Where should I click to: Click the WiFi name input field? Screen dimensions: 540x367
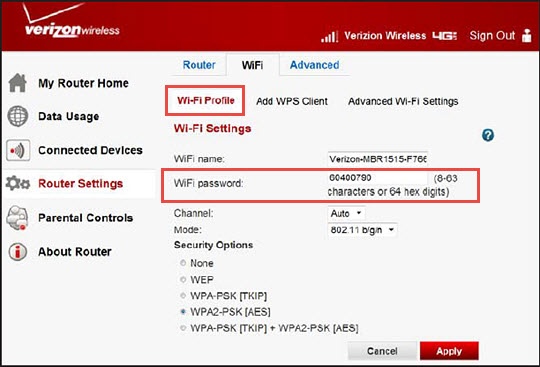coord(378,159)
